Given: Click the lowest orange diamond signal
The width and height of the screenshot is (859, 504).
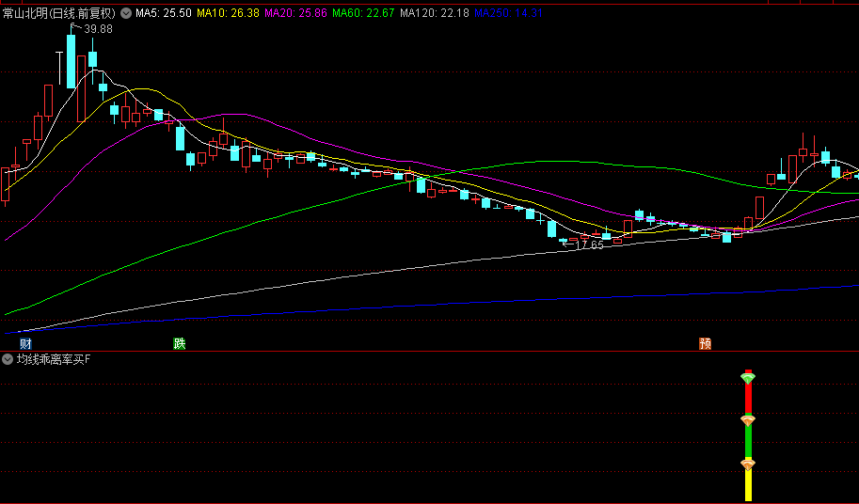Looking at the screenshot, I should [748, 465].
